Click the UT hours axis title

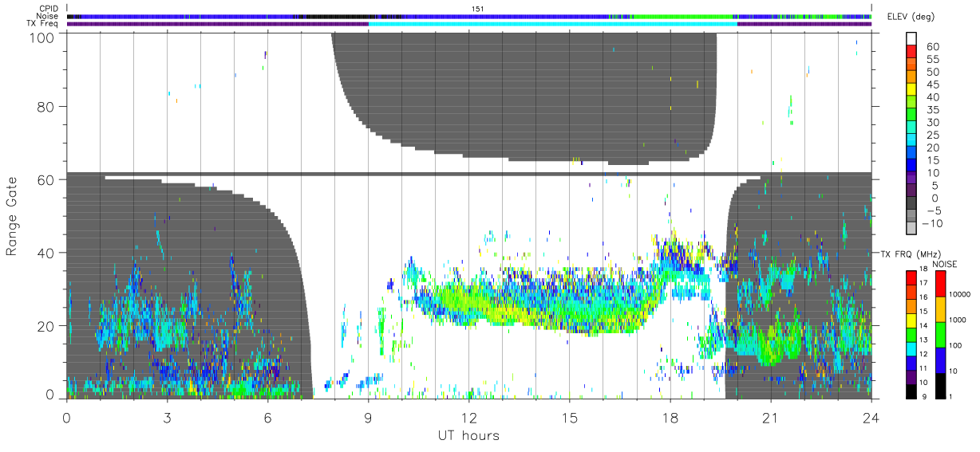(x=468, y=435)
